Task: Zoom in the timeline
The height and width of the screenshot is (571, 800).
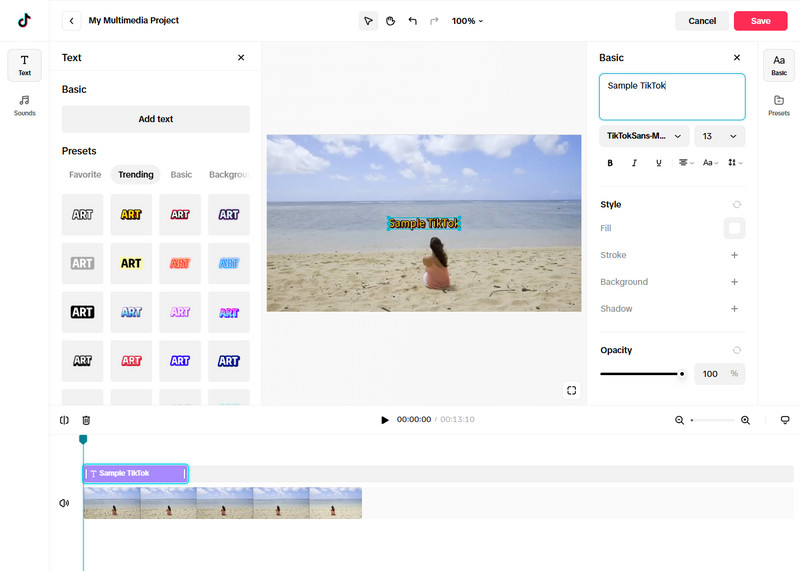Action: click(745, 420)
